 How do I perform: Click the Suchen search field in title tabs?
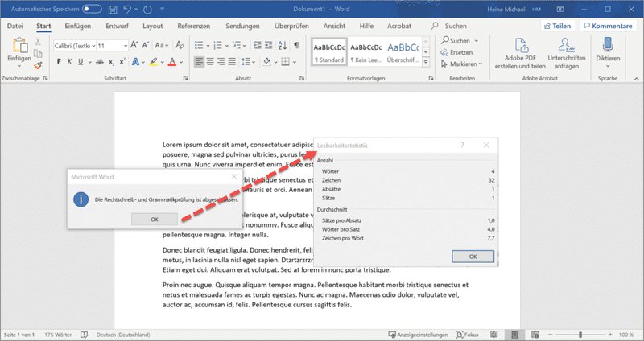[x=449, y=26]
